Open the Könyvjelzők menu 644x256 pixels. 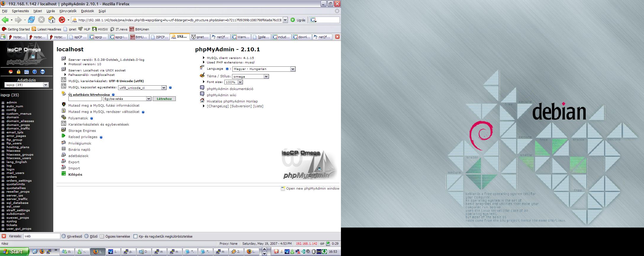pos(68,11)
